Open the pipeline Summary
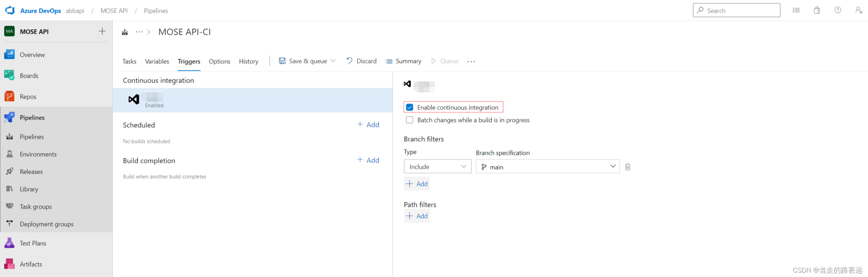Image resolution: width=868 pixels, height=277 pixels. tap(403, 61)
